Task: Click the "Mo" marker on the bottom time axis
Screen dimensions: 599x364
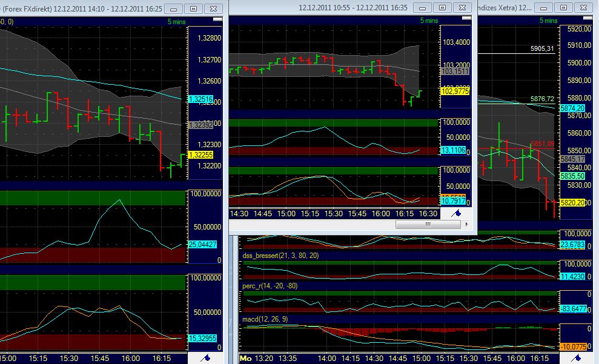Action: [245, 358]
